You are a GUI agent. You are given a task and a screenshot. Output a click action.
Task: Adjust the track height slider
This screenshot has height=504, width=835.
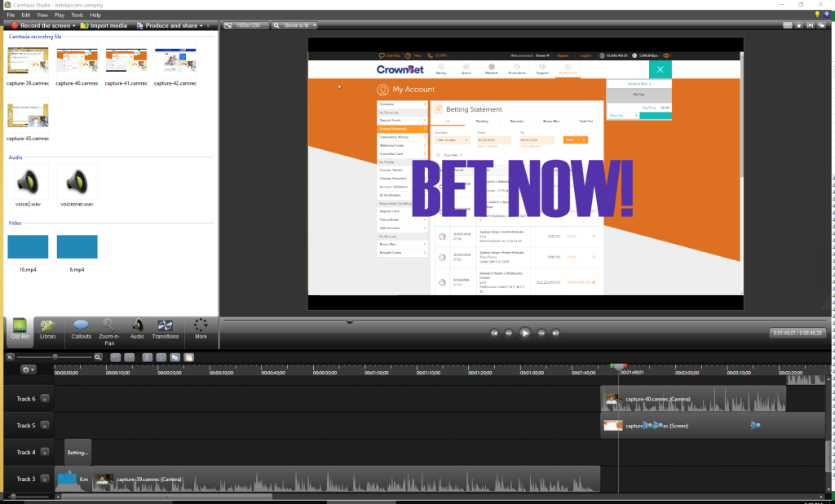tap(13, 497)
